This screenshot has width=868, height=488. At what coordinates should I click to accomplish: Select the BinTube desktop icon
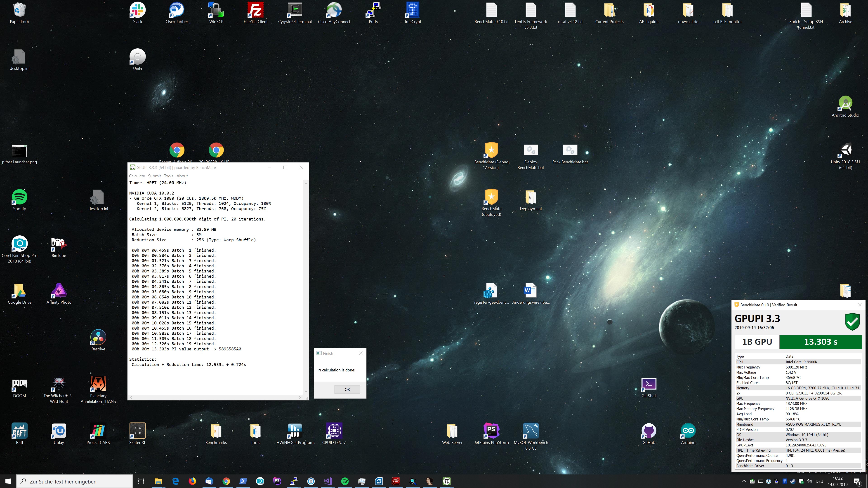click(59, 247)
